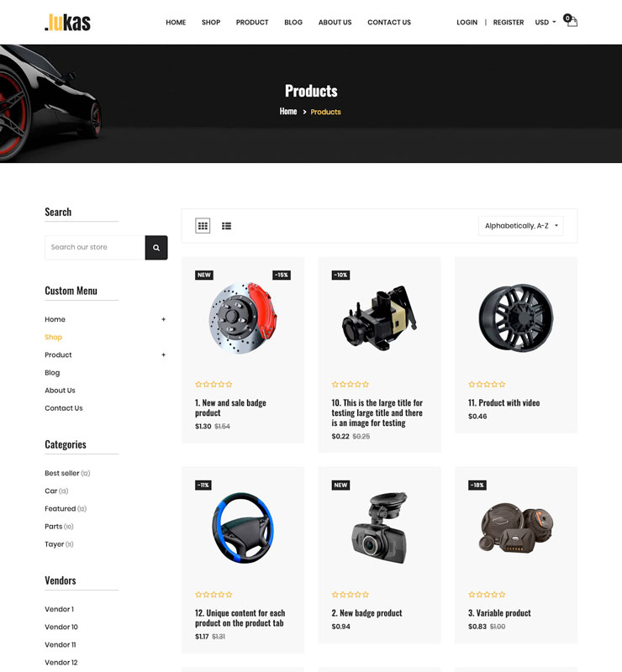
Task: Click the Home breadcrumb link
Action: pos(288,112)
